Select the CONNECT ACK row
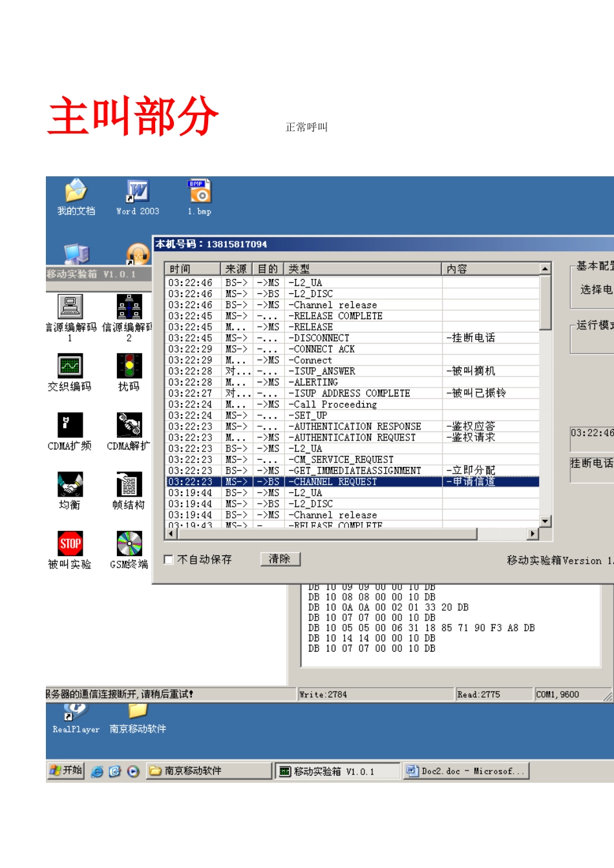The width and height of the screenshot is (614, 868). tap(353, 349)
